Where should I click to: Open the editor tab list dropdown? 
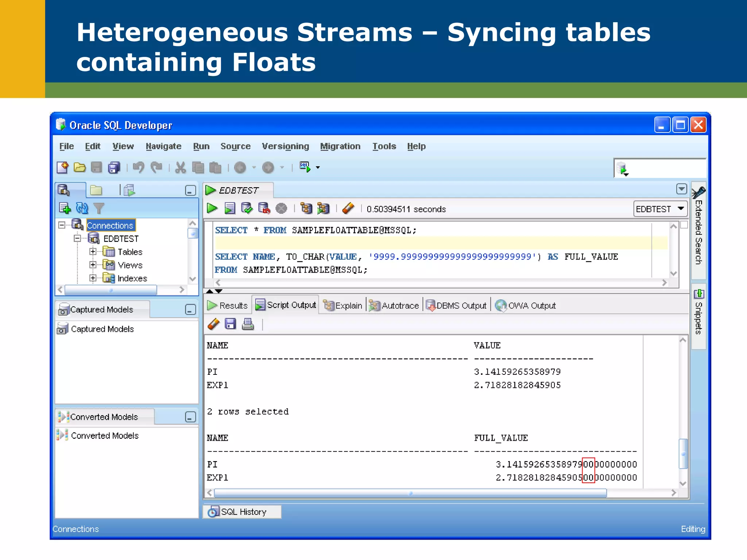(682, 189)
